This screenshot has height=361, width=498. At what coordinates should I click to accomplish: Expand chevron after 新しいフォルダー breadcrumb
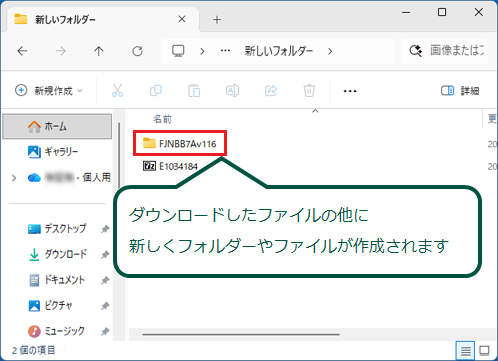(330, 51)
